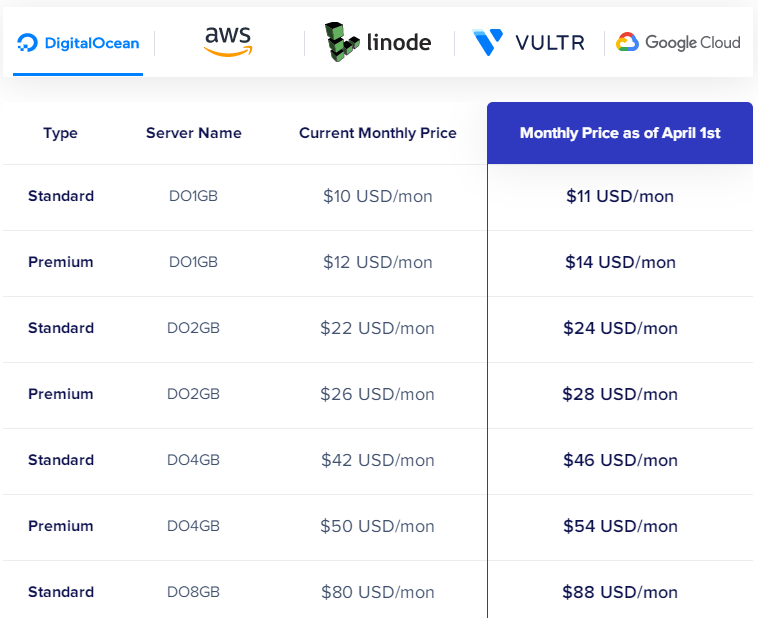Screen dimensions: 758x618
Task: Click the Vultr logo icon
Action: point(488,43)
